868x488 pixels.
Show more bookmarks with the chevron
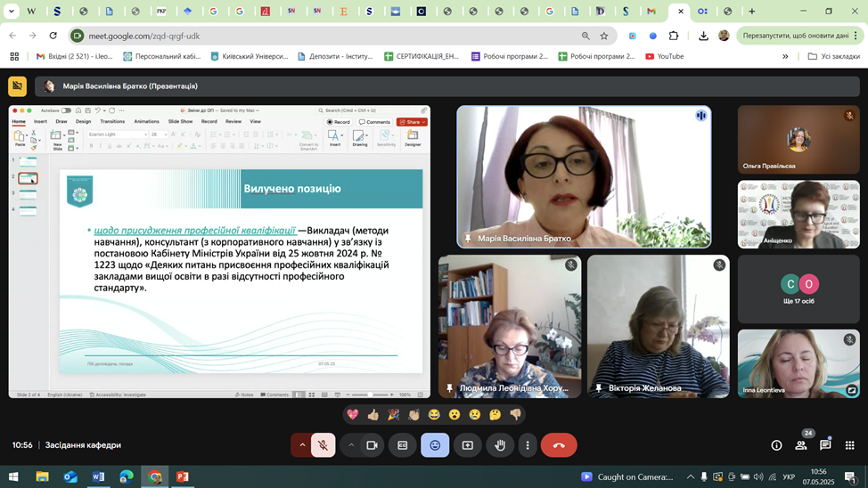(785, 56)
